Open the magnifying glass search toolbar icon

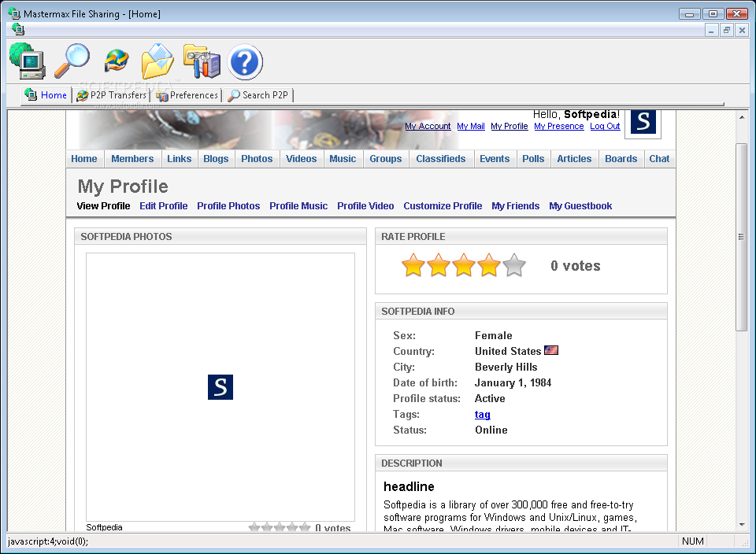(72, 61)
